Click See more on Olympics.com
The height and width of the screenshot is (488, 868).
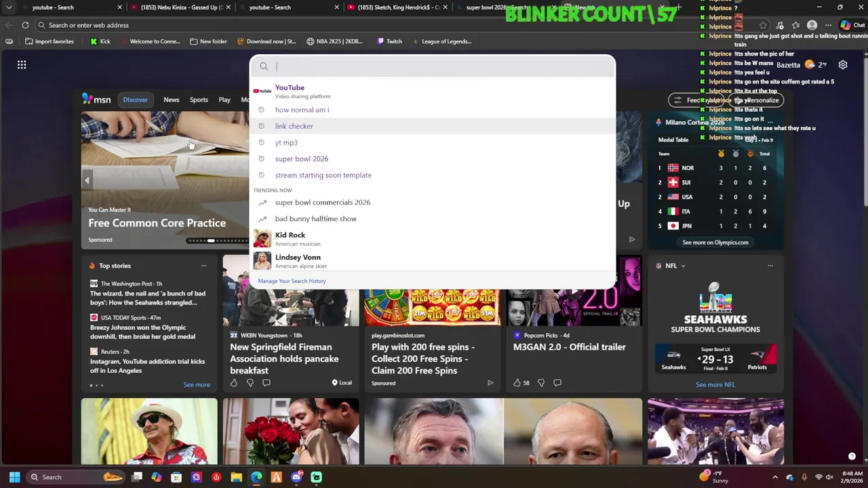(x=715, y=242)
